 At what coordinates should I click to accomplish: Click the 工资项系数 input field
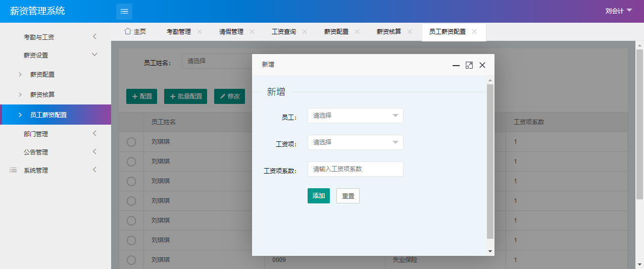(355, 169)
